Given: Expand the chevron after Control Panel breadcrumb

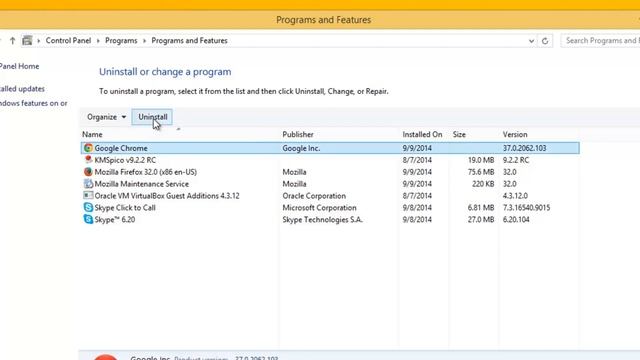Looking at the screenshot, I should pyautogui.click(x=98, y=41).
